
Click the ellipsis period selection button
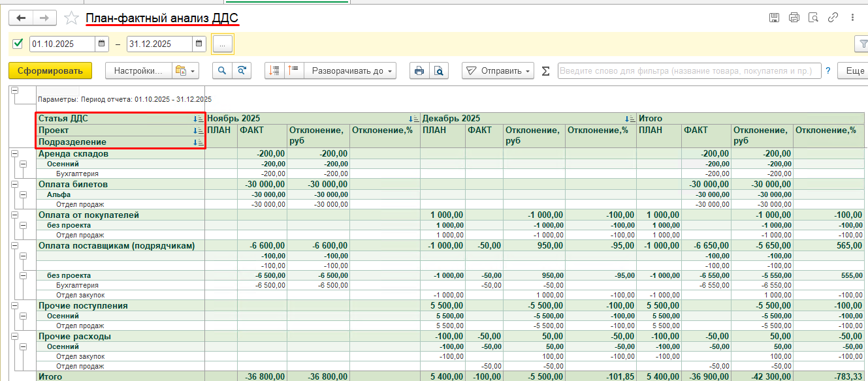(222, 44)
